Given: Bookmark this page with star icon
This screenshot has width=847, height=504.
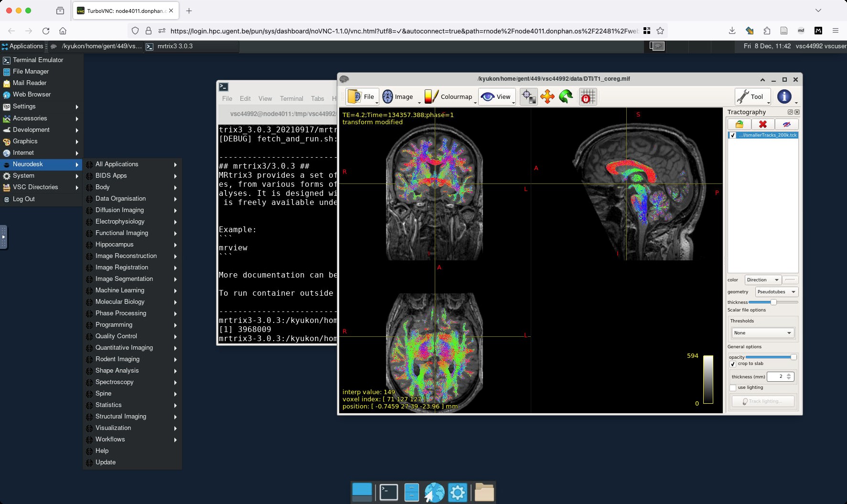Looking at the screenshot, I should point(660,31).
